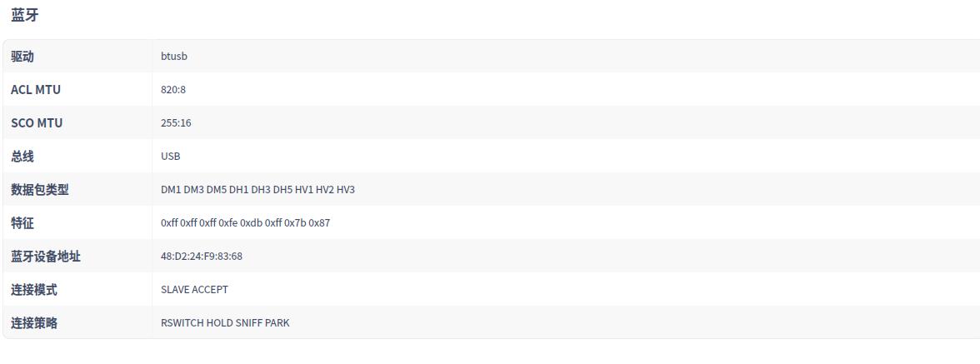980x364 pixels.
Task: Click the 蓝牙设备地址 row label
Action: pos(46,257)
